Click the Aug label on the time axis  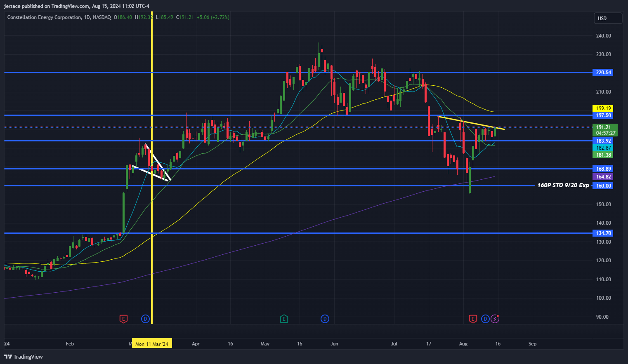463,344
